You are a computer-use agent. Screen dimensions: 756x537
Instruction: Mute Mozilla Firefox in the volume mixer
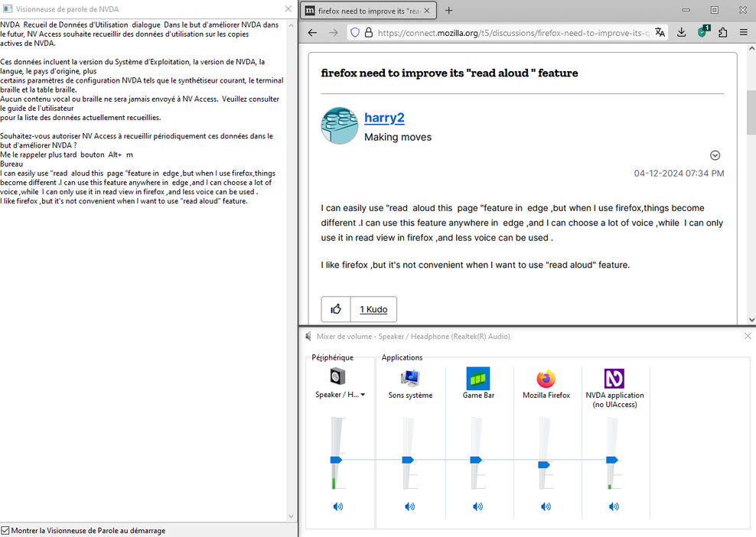tap(546, 506)
